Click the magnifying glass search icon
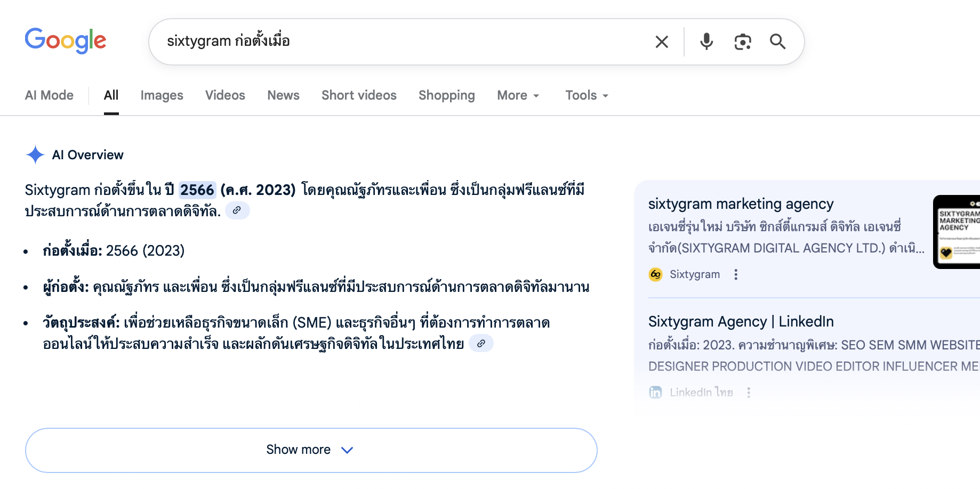Viewport: 980px width, 489px height. pos(777,42)
